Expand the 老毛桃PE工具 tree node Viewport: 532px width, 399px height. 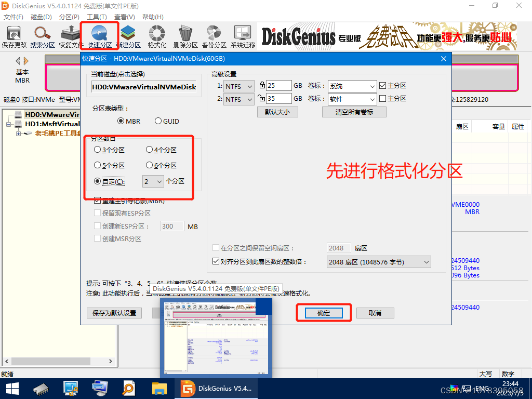point(18,134)
